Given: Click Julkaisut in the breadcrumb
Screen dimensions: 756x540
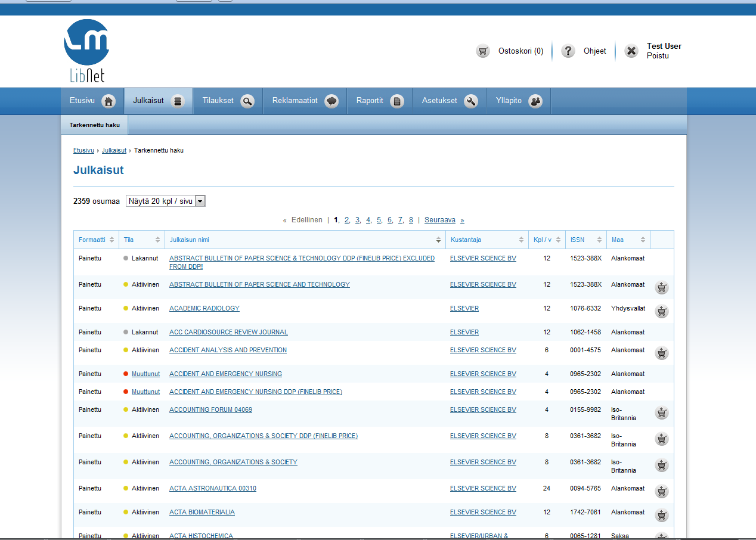Looking at the screenshot, I should click(x=114, y=151).
